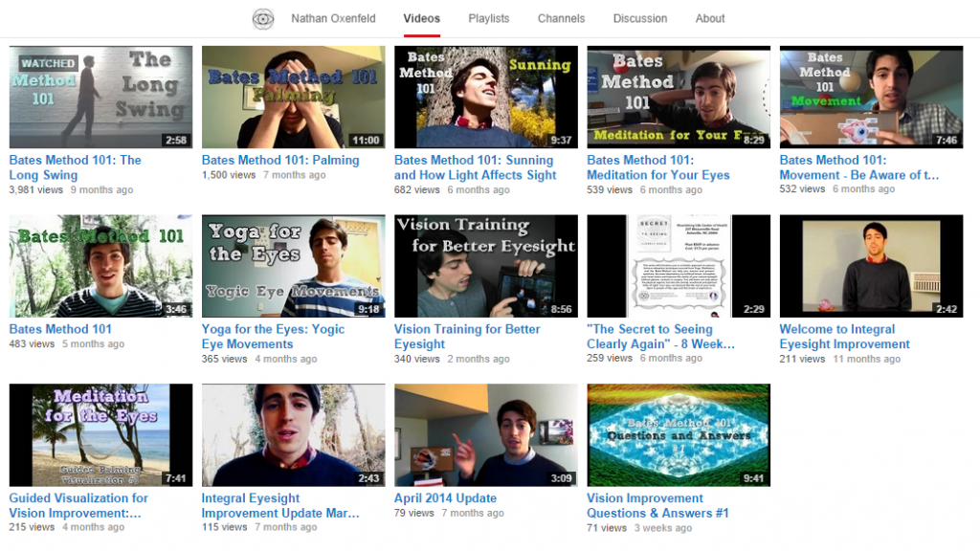Open The Long Swing video thumbnail

(x=100, y=97)
